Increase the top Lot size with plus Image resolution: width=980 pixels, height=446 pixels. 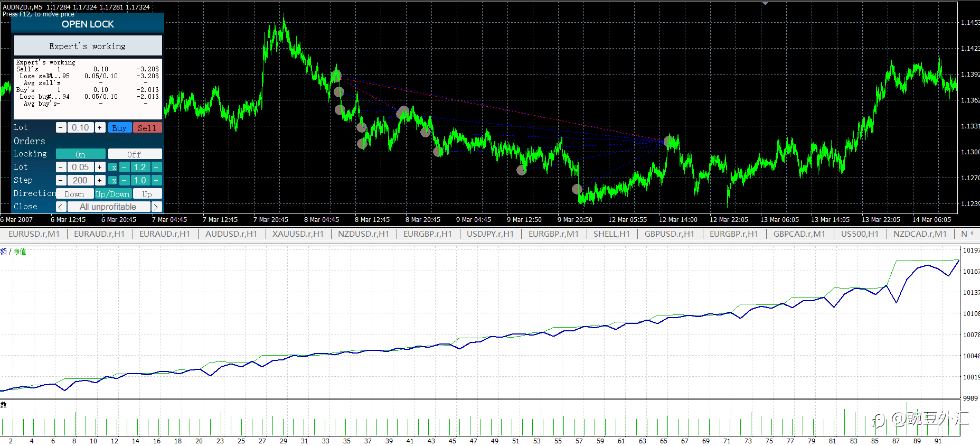tap(100, 127)
